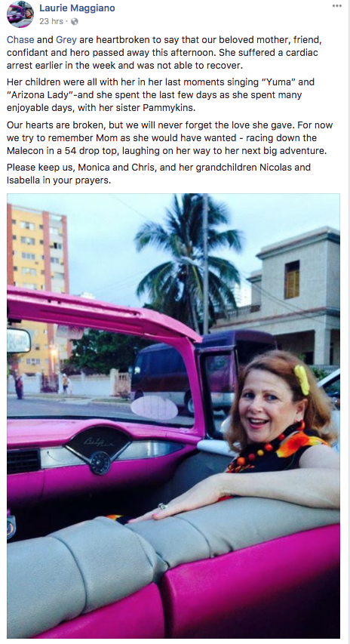Open the post options ellipsis menu
Viewport: 350px width, 644px height.
point(337,6)
